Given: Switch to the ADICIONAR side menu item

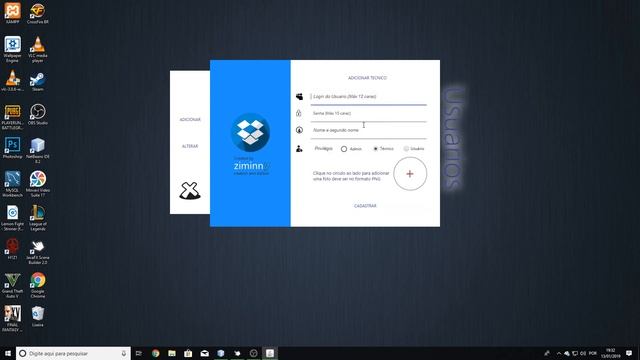Looking at the screenshot, I should click(190, 120).
